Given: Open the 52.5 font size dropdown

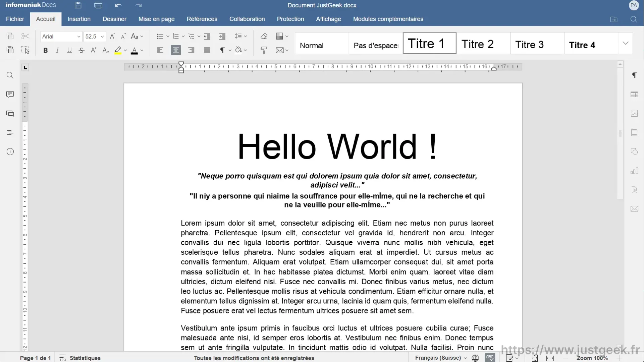Looking at the screenshot, I should (102, 37).
